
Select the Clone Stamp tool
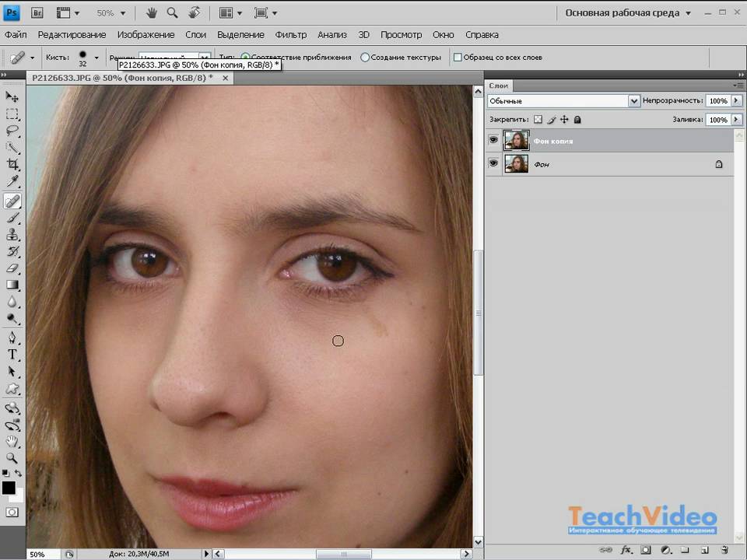coord(12,234)
